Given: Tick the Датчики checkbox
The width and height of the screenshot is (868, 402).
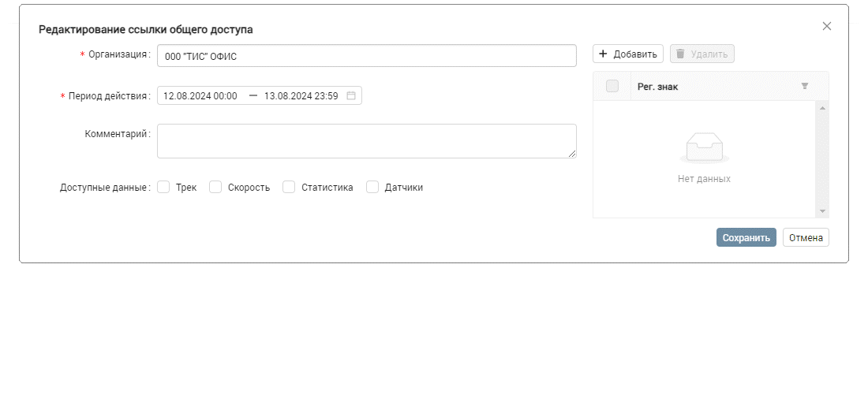Looking at the screenshot, I should click(372, 188).
